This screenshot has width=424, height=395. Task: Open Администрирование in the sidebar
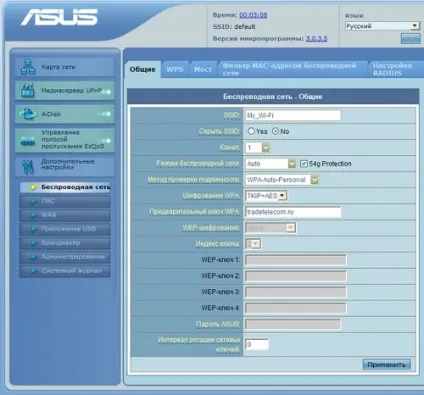tap(65, 257)
